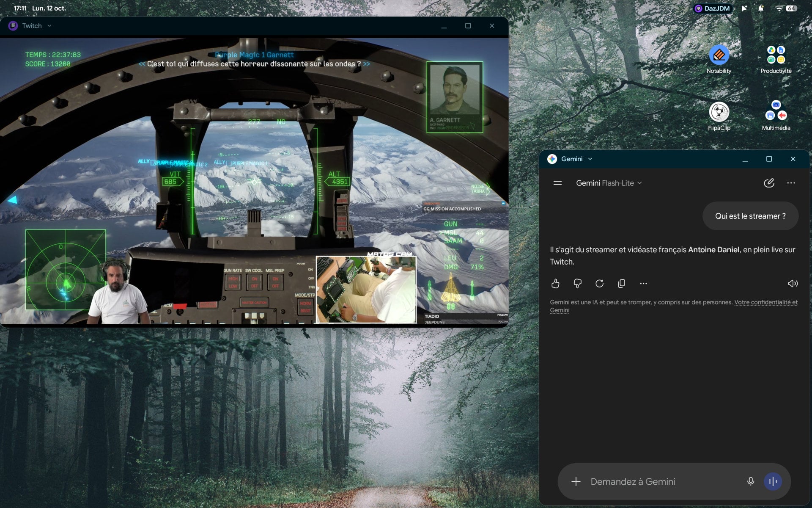812x508 pixels.
Task: Click the streamer webcam overlay in Twitch
Action: [x=117, y=292]
